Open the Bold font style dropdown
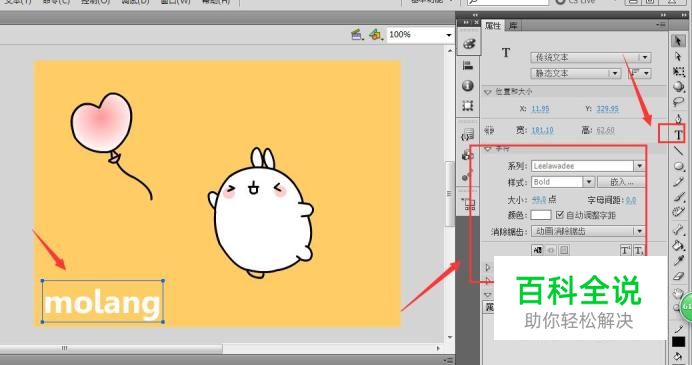This screenshot has height=365, width=692. coord(588,182)
